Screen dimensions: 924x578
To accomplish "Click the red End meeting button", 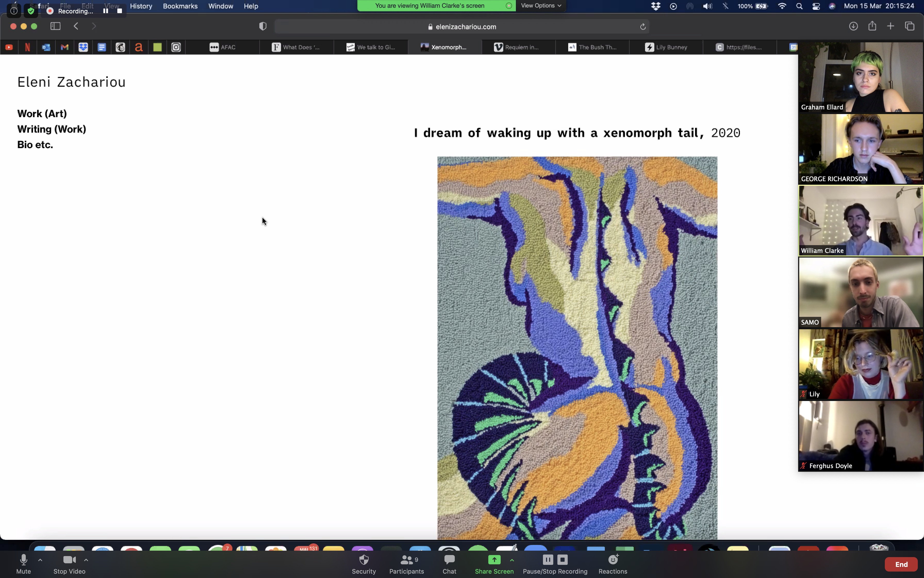I will [901, 564].
